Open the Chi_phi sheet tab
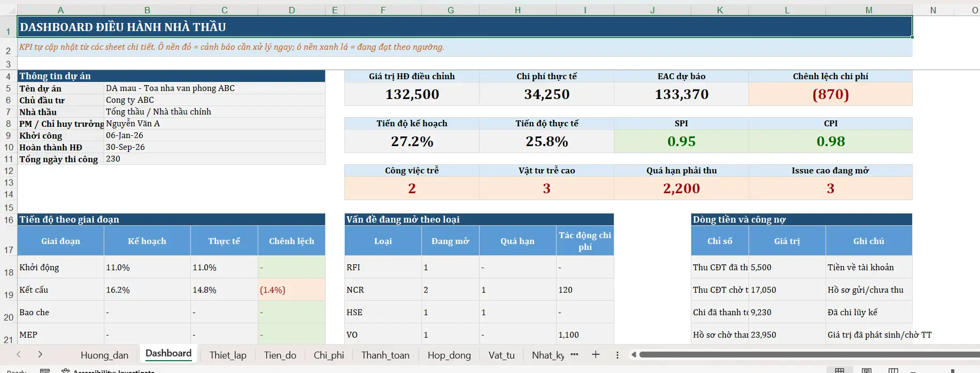980x373 pixels. 329,355
